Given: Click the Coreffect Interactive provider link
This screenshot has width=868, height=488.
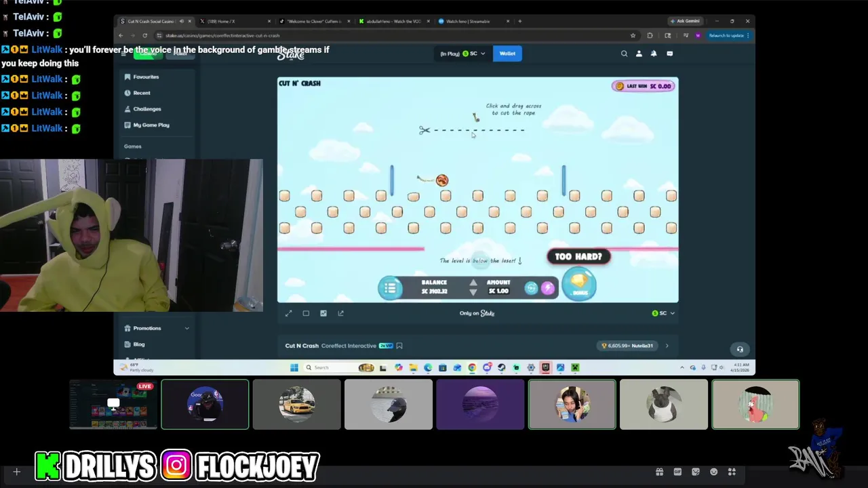Looking at the screenshot, I should (349, 346).
